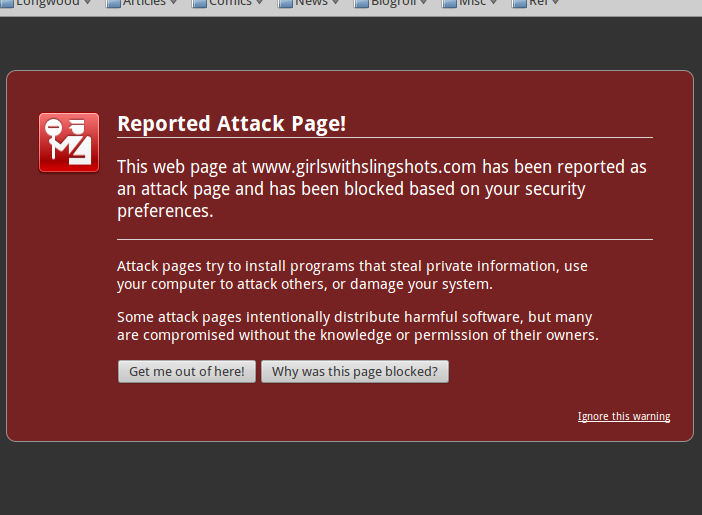Viewport: 702px width, 515px height.
Task: Expand the Blogroll bookmarks folder
Action: point(390,4)
